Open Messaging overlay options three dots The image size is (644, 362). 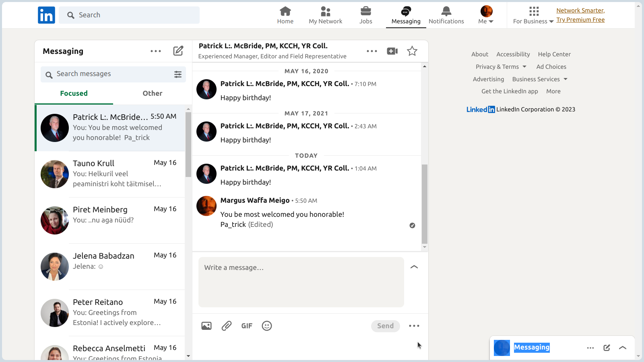(x=590, y=348)
